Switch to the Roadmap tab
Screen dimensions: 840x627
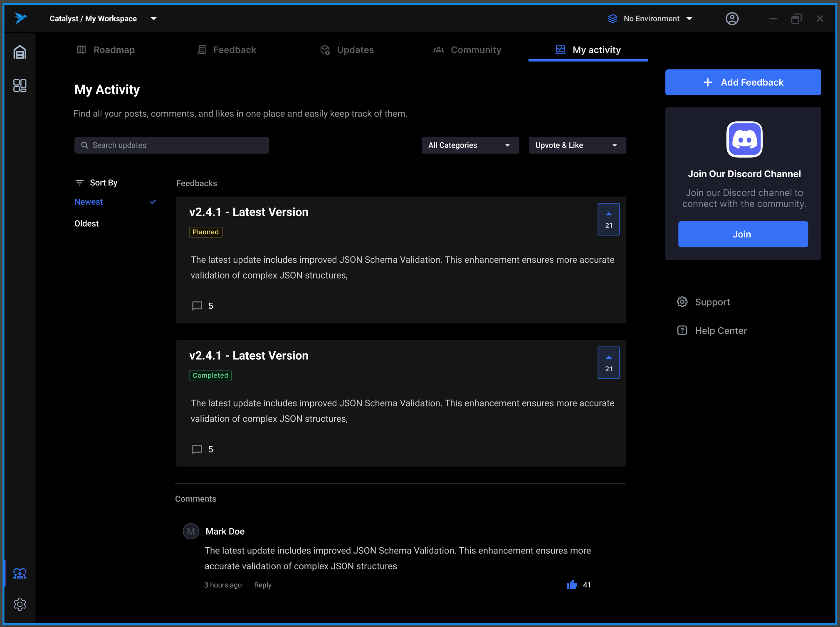106,50
